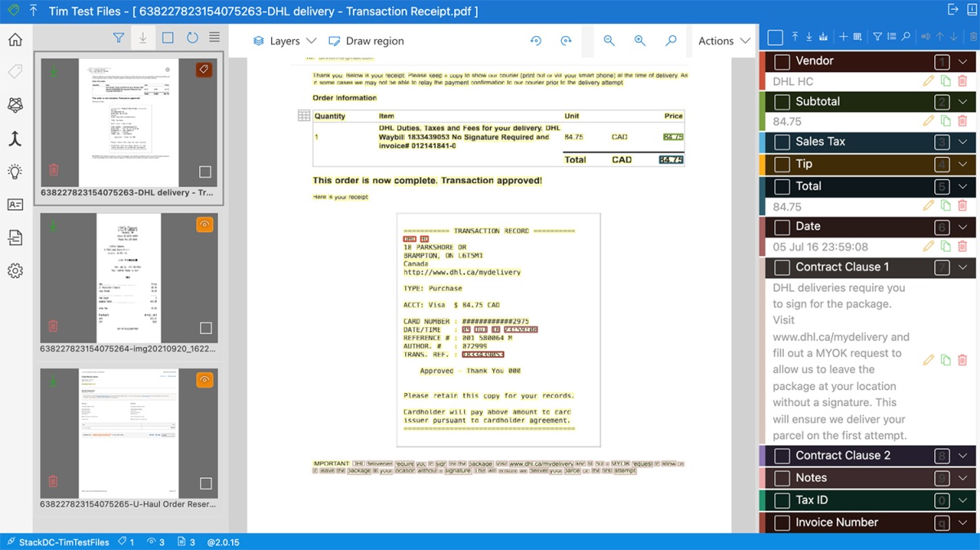
Task: Zoom in on the document
Action: (x=639, y=41)
